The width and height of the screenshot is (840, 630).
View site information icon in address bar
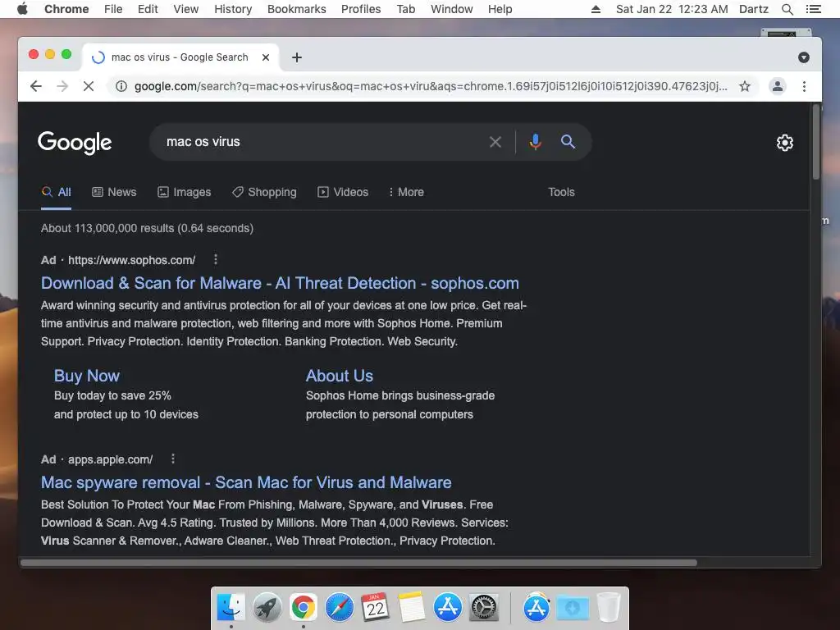point(121,86)
